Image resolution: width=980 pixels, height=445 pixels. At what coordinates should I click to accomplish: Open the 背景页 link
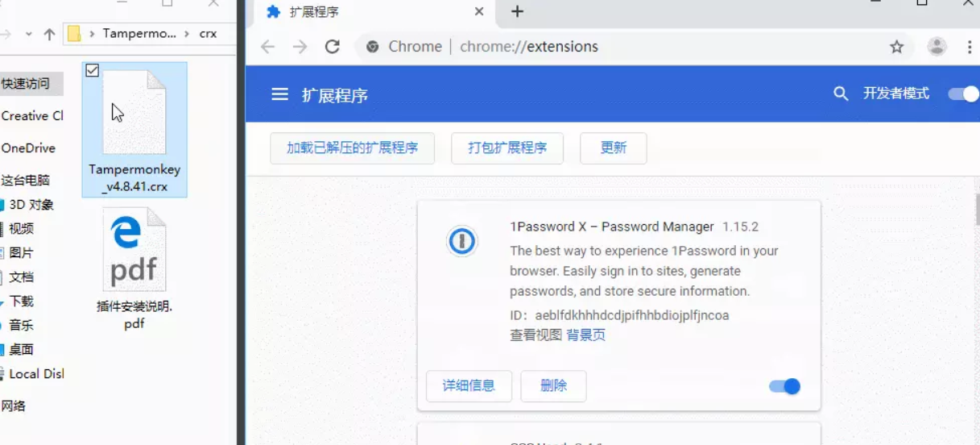coord(585,335)
